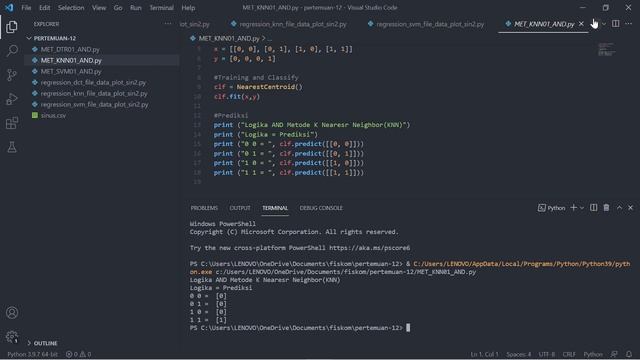This screenshot has height=360, width=640.
Task: Open regression_dct_file_data_plot_sin2.py in explorer
Action: [93, 82]
